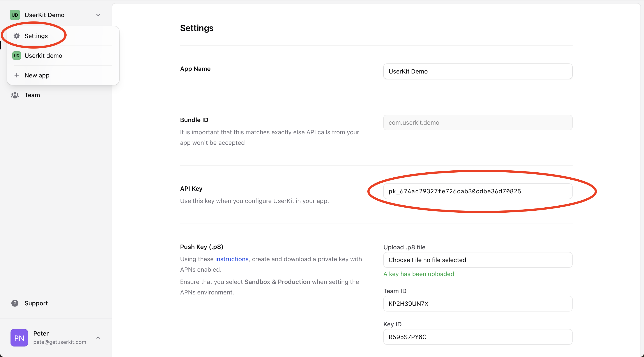Screen dimensions: 644x357
Task: Click the Upload .p8 file label
Action: point(404,247)
